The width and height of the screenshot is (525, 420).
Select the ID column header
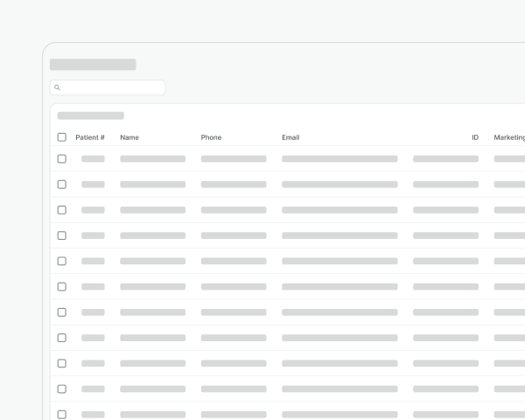point(475,137)
